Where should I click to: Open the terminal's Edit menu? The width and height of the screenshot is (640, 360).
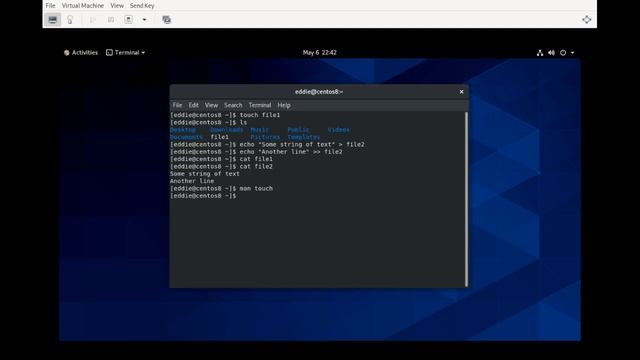[x=193, y=105]
